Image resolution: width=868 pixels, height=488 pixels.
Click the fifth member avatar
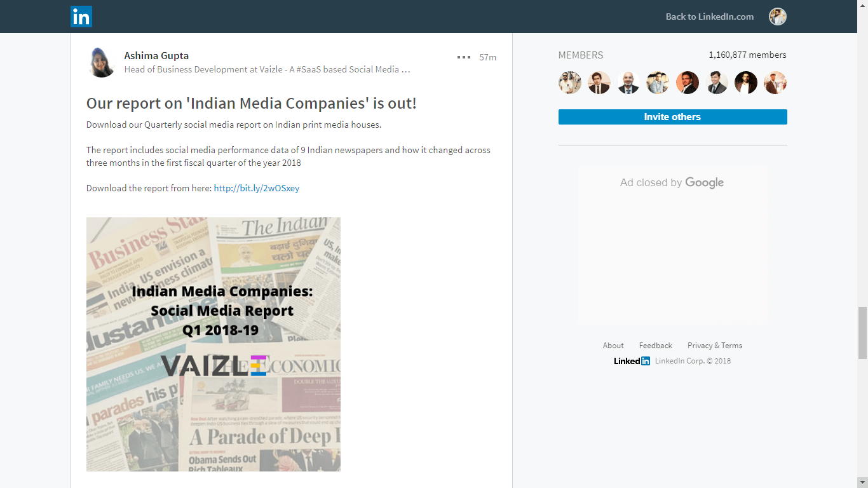(688, 83)
